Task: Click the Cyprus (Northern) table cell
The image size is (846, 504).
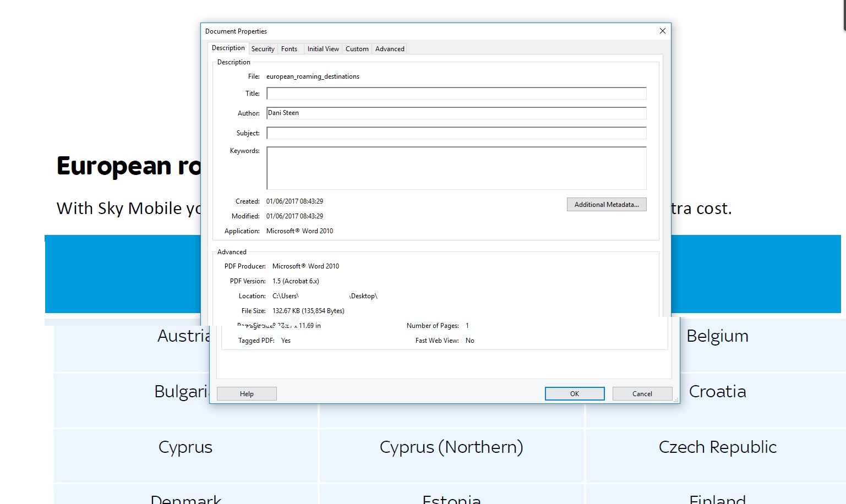Action: coord(451,447)
